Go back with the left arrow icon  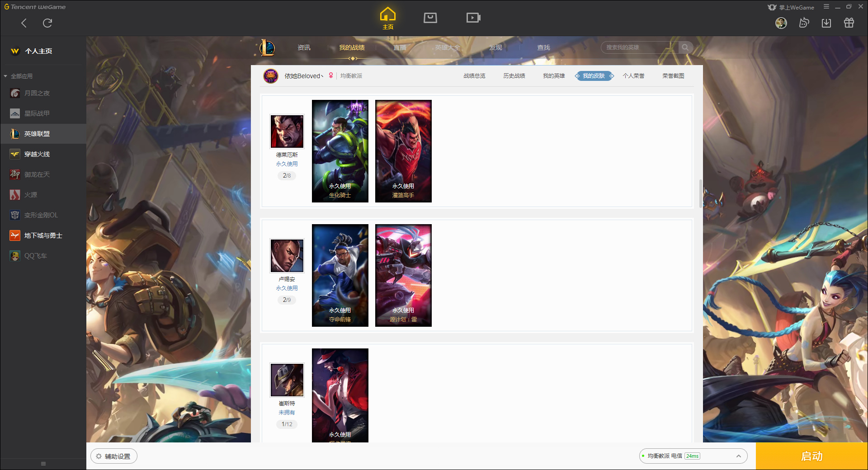pos(24,23)
